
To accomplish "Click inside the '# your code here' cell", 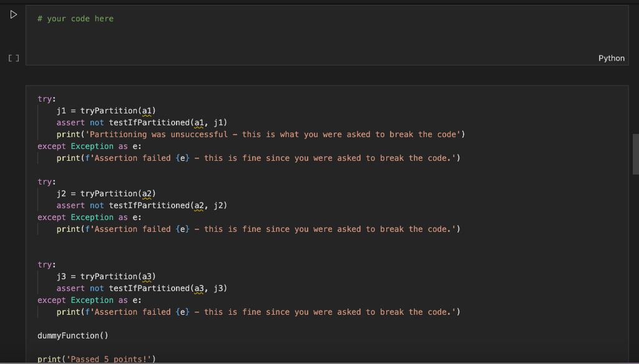I will pos(187,18).
